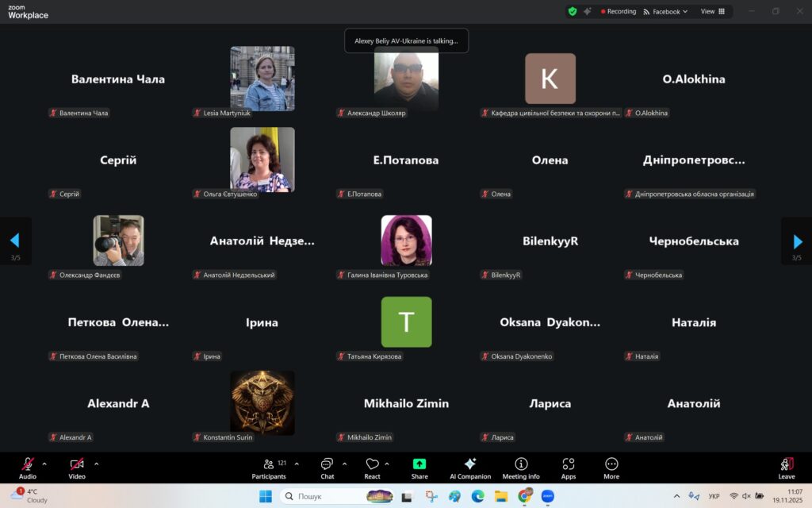Leave the meeting
The image size is (812, 508).
tap(786, 468)
